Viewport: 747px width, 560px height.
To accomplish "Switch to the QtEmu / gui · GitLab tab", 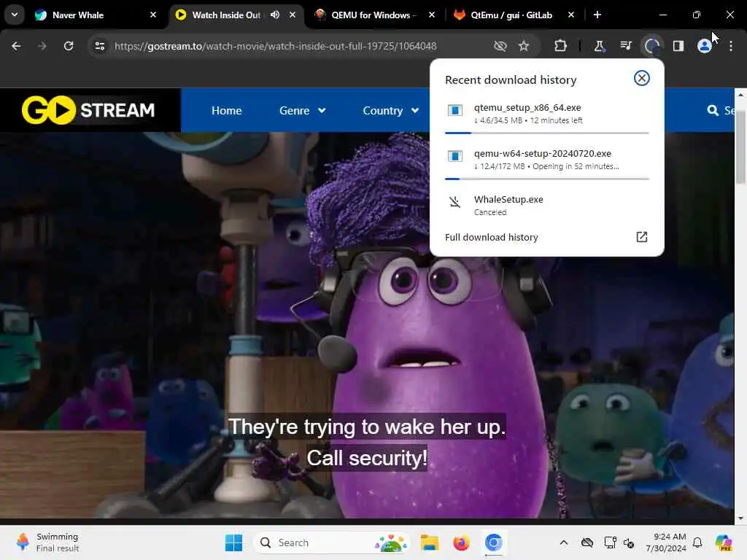I will (x=511, y=15).
